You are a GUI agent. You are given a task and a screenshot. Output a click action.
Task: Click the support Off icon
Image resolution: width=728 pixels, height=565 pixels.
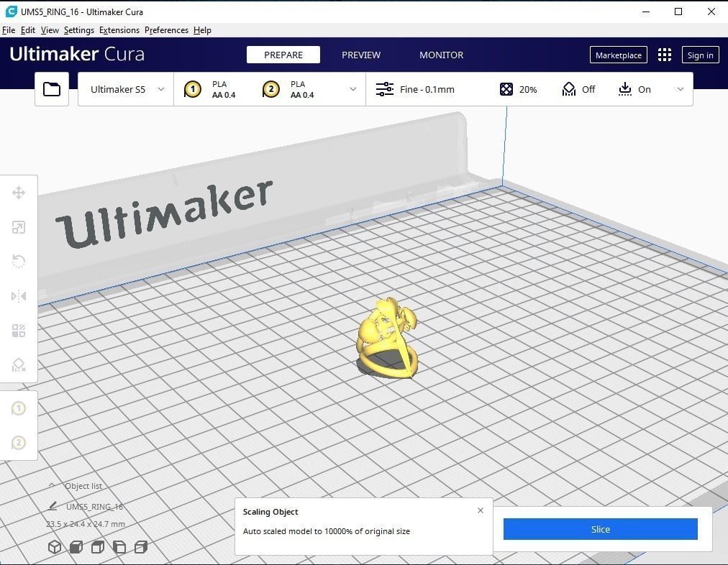(569, 89)
